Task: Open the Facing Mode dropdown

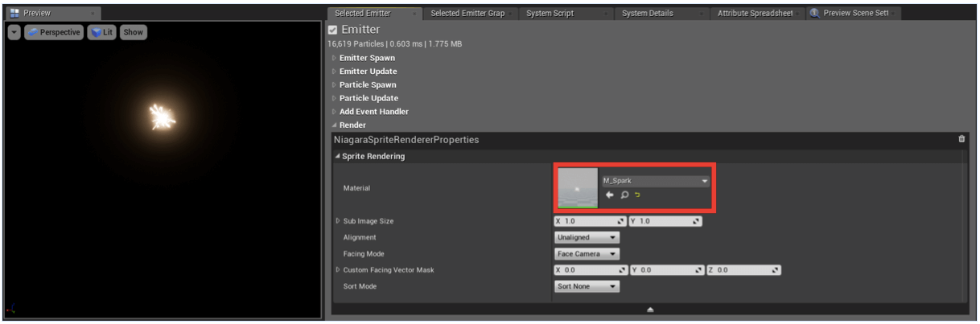Action: pos(587,254)
